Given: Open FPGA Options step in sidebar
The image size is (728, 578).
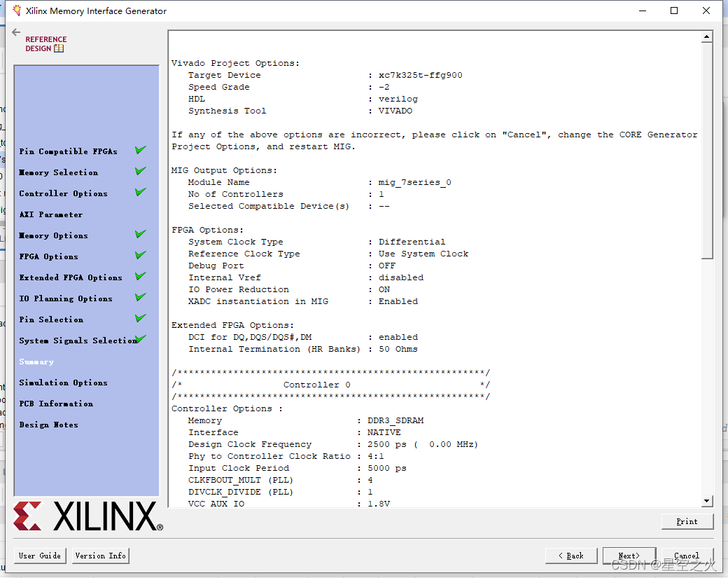Looking at the screenshot, I should (x=49, y=256).
